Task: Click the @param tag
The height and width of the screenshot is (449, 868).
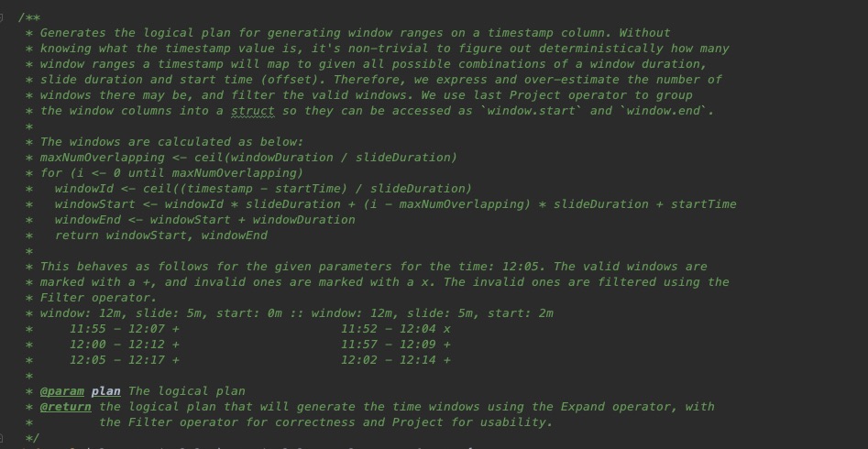Action: [62, 391]
